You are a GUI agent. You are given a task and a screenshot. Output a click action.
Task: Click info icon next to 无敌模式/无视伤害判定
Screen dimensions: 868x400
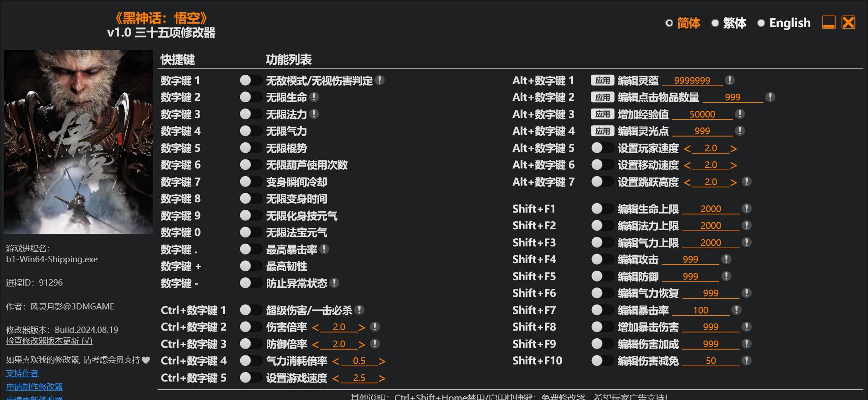[x=380, y=80]
